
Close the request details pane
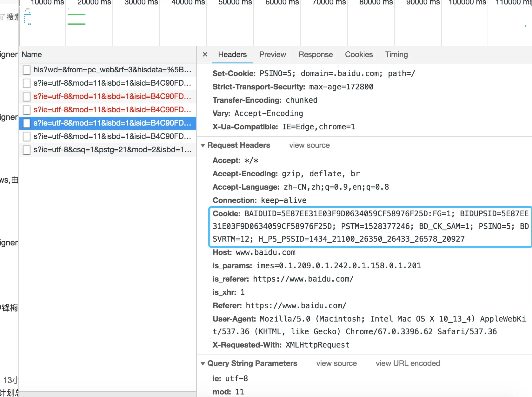[205, 55]
